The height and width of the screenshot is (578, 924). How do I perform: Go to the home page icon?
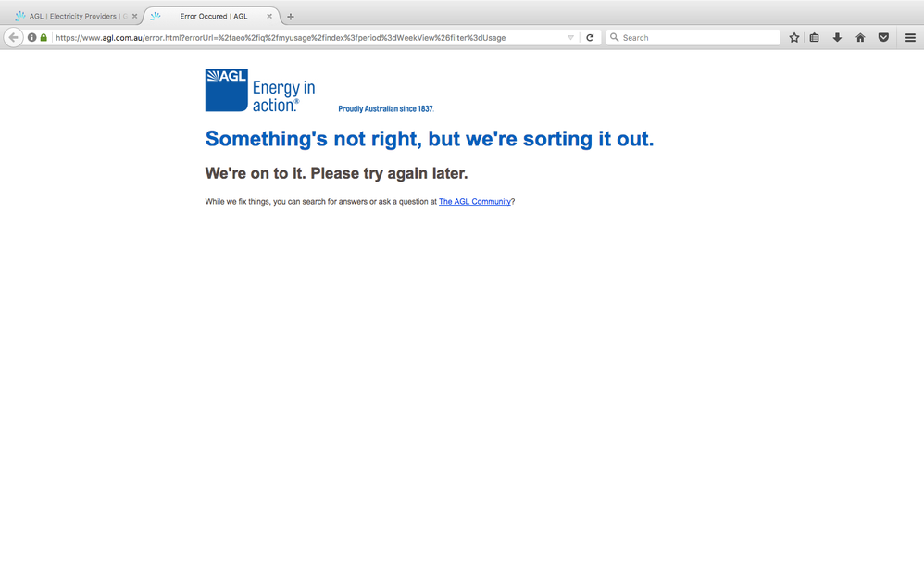coord(860,37)
